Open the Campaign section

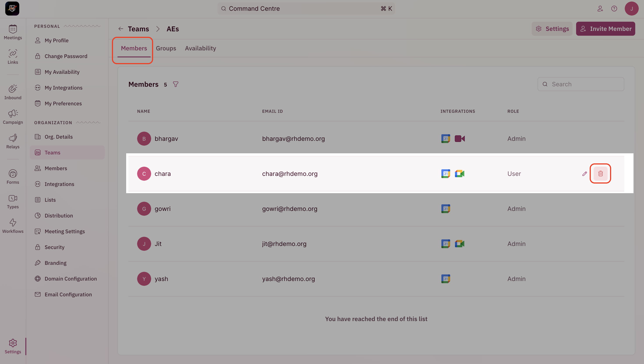pos(13,117)
